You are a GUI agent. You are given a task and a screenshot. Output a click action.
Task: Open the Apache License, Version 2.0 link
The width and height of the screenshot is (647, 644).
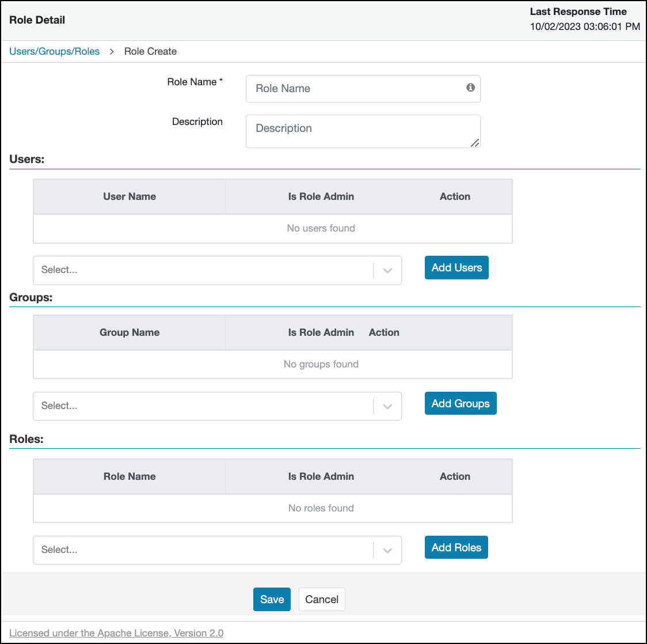(117, 633)
